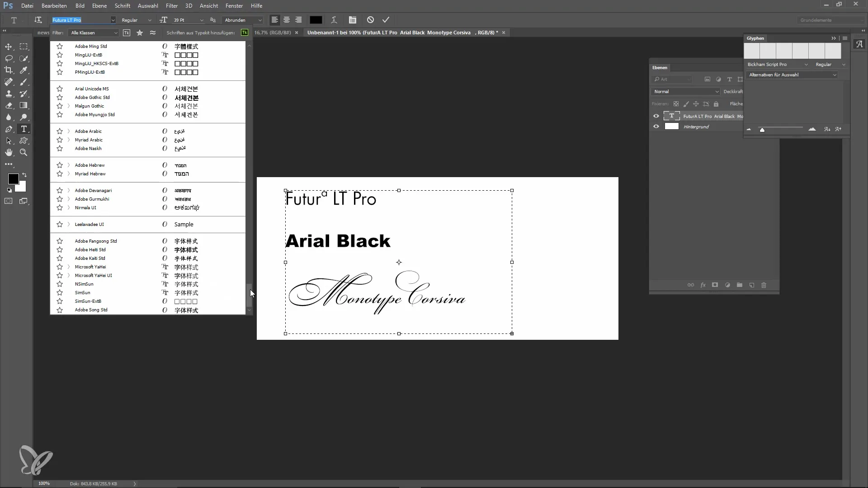Select the Brush tool
The image size is (868, 488).
[x=24, y=82]
